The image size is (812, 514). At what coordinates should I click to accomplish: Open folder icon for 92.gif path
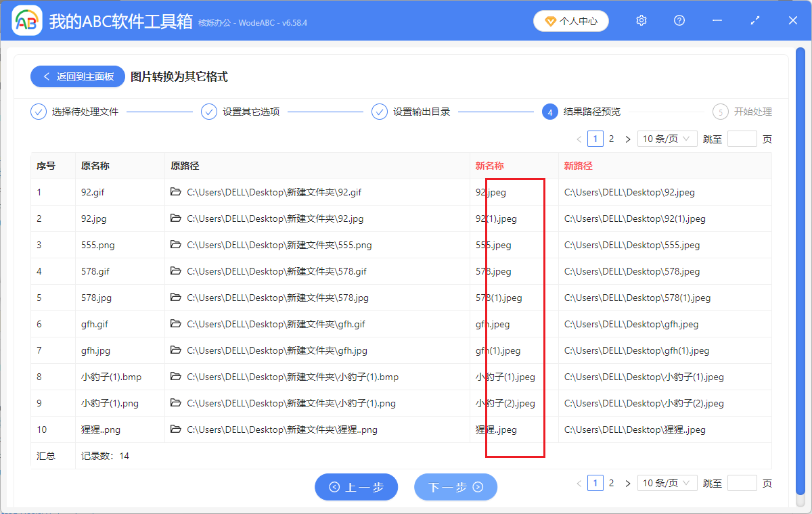(176, 192)
